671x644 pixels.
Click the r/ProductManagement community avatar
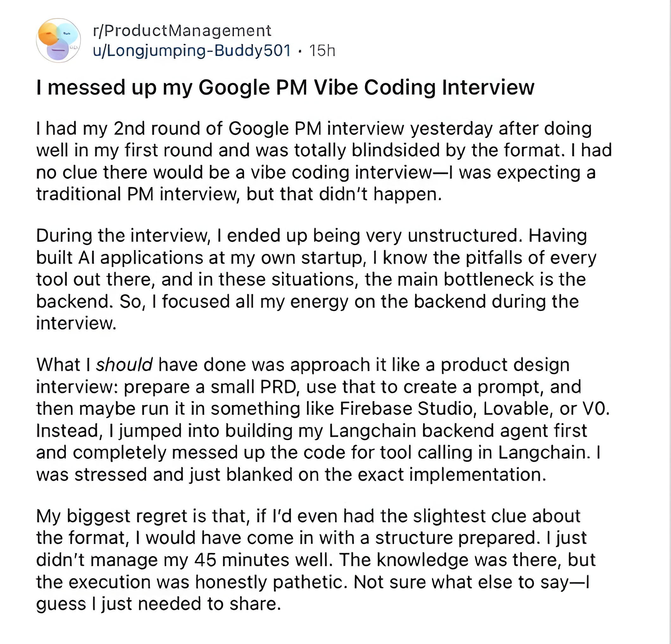pos(58,40)
